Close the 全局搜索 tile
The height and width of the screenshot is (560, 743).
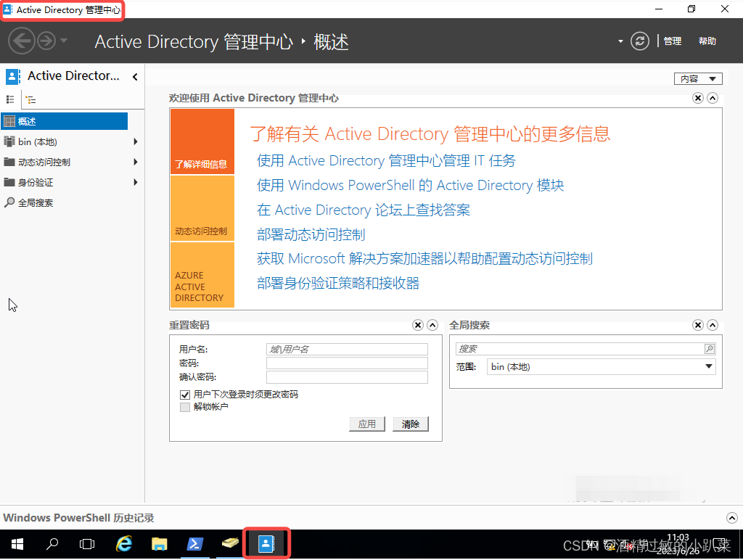(698, 325)
